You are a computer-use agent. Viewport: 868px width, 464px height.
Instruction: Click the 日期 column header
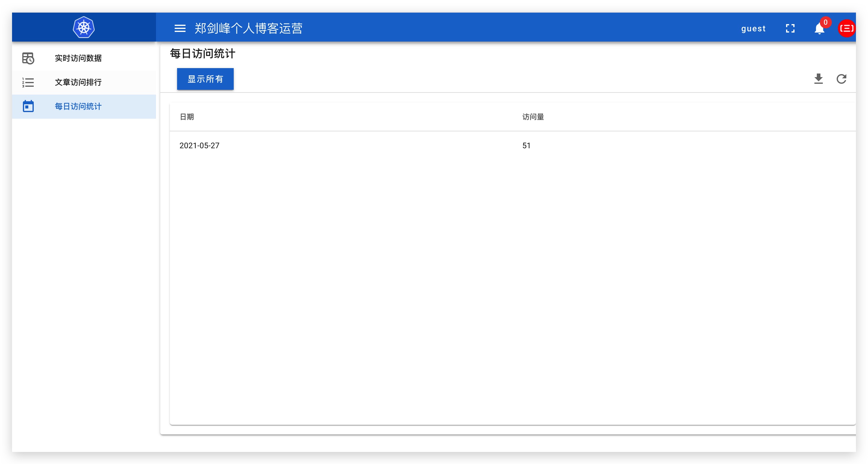tap(187, 117)
